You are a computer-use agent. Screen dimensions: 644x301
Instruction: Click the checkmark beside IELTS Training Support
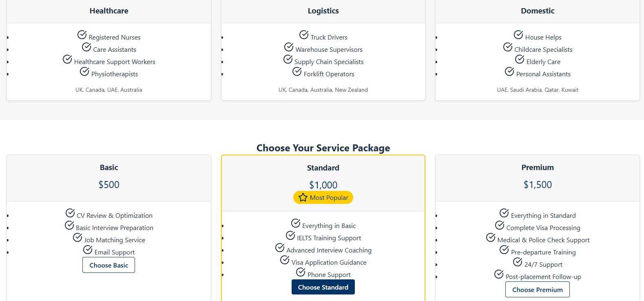(290, 235)
